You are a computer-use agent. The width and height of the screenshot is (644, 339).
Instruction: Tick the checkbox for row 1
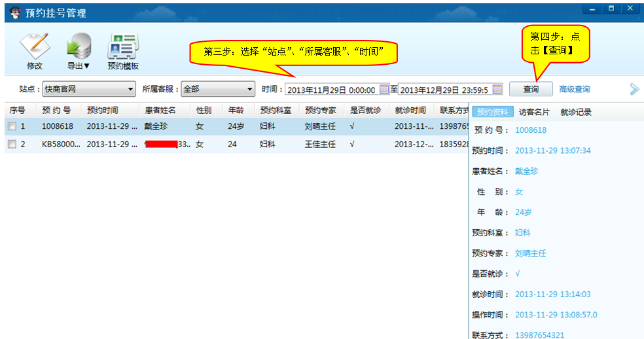click(x=12, y=126)
